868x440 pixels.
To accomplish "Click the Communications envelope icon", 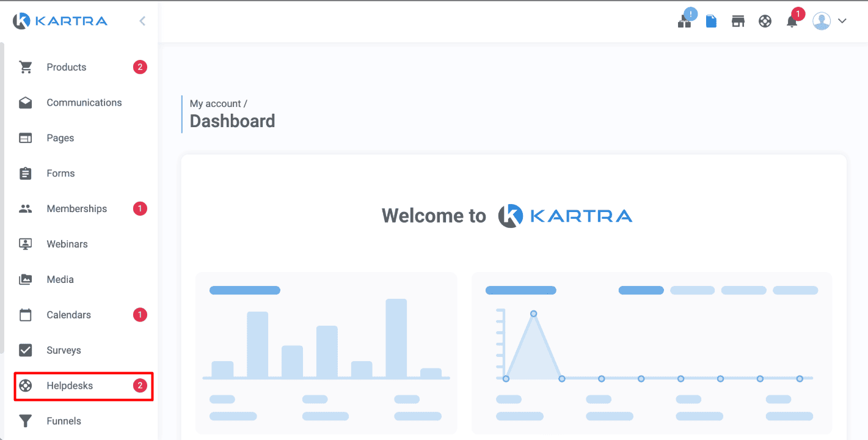I will [x=25, y=103].
